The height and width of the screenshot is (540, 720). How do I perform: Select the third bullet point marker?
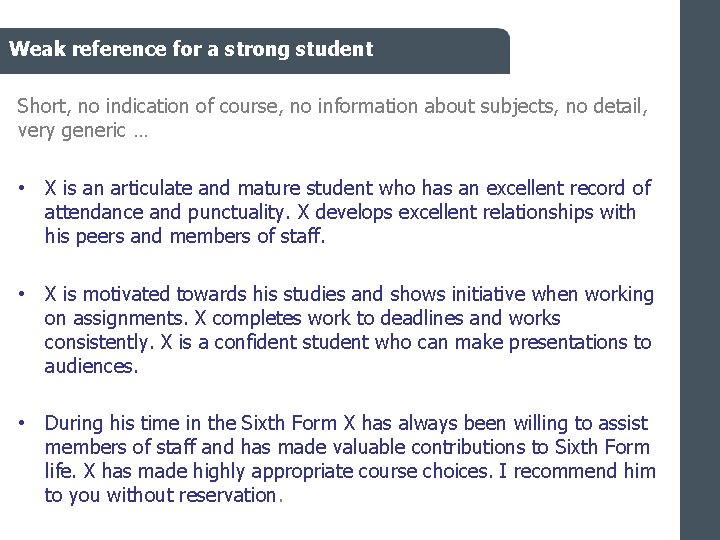coord(22,424)
